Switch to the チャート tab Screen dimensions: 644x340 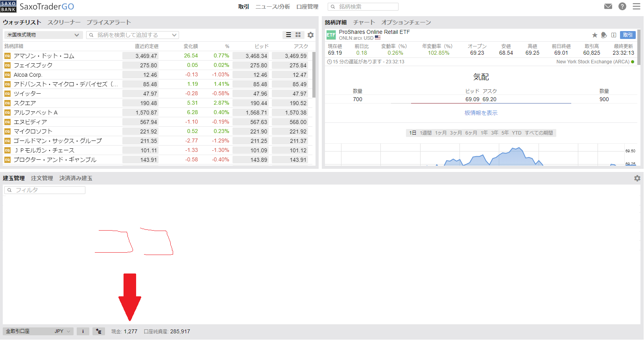(364, 22)
